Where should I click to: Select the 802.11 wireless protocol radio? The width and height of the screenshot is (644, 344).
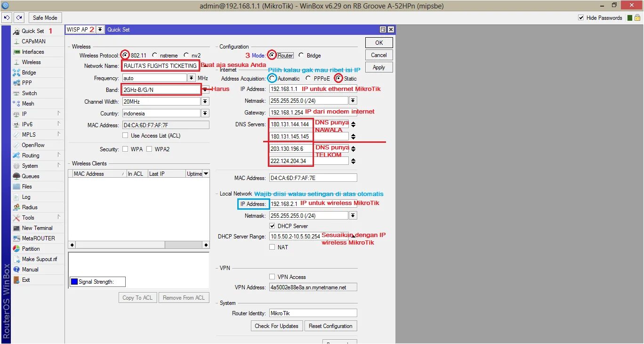[125, 55]
